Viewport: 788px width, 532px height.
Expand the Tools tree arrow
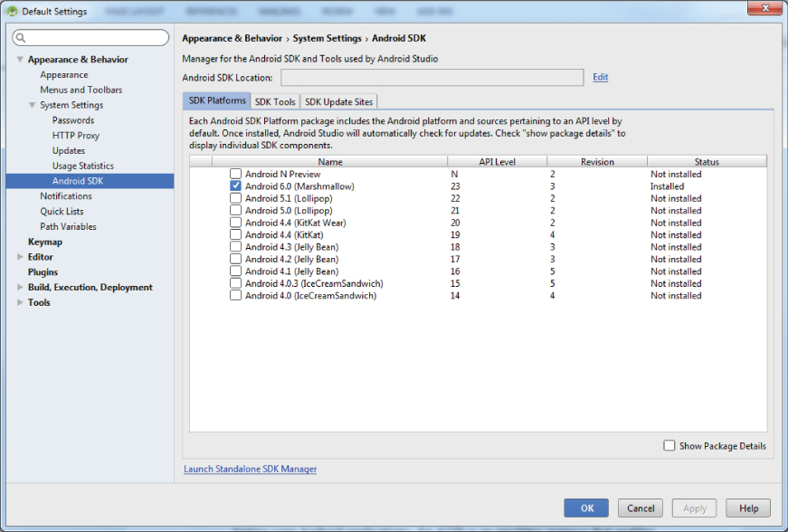click(x=20, y=302)
